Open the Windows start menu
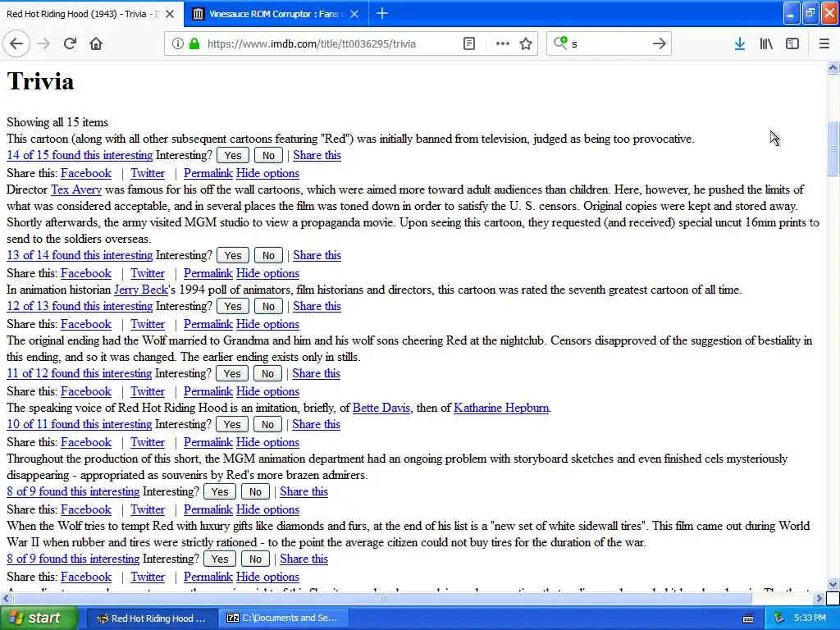The image size is (840, 630). coord(39,618)
